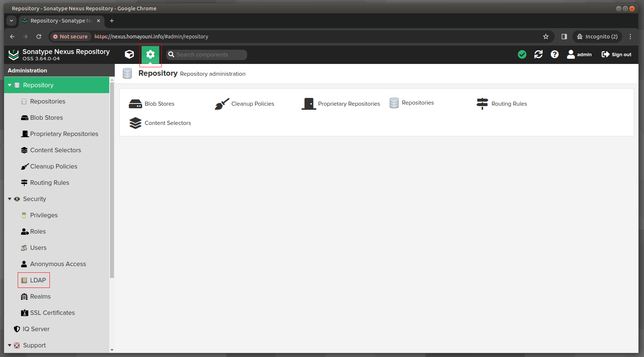644x357 pixels.
Task: Collapse the Security tree node arrow
Action: (x=10, y=199)
